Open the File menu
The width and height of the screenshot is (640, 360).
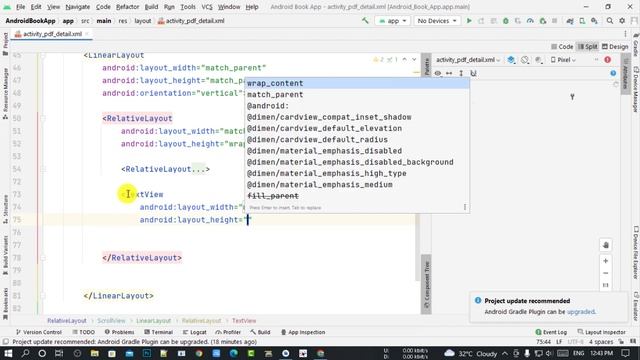pos(20,7)
